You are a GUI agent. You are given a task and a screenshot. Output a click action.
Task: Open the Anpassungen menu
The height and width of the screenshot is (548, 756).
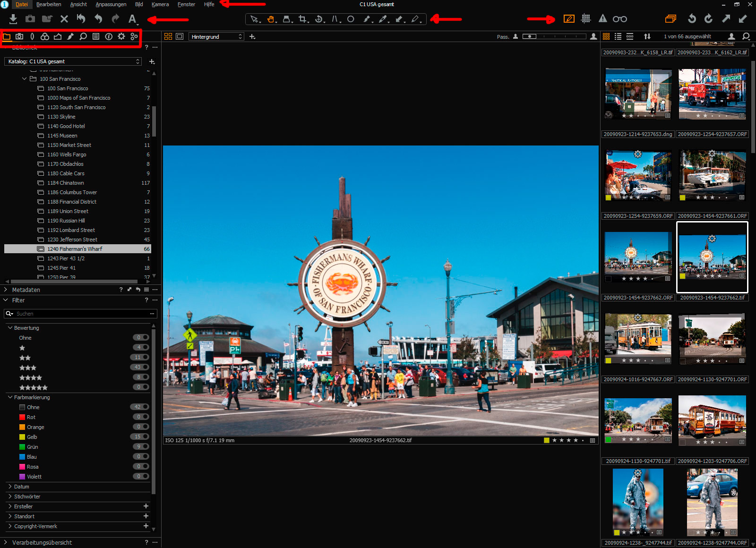click(111, 4)
